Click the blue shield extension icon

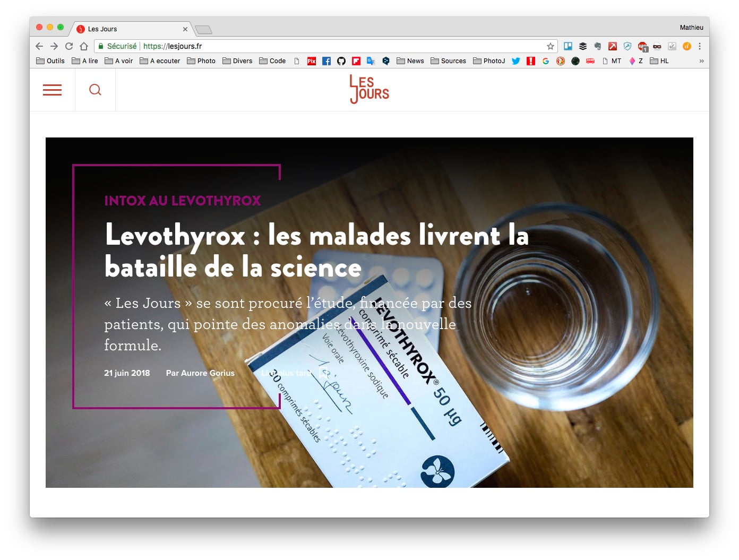pyautogui.click(x=628, y=46)
